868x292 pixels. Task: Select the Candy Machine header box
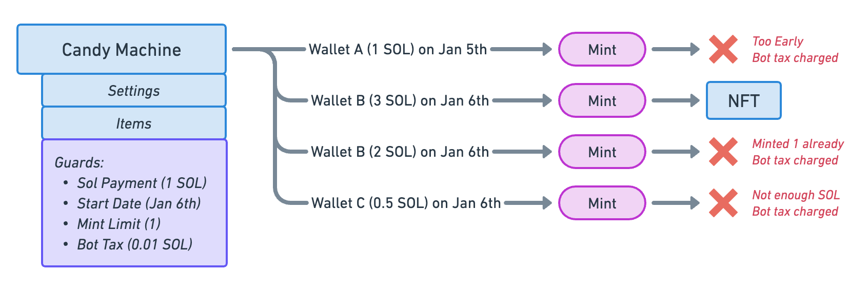pos(122,49)
